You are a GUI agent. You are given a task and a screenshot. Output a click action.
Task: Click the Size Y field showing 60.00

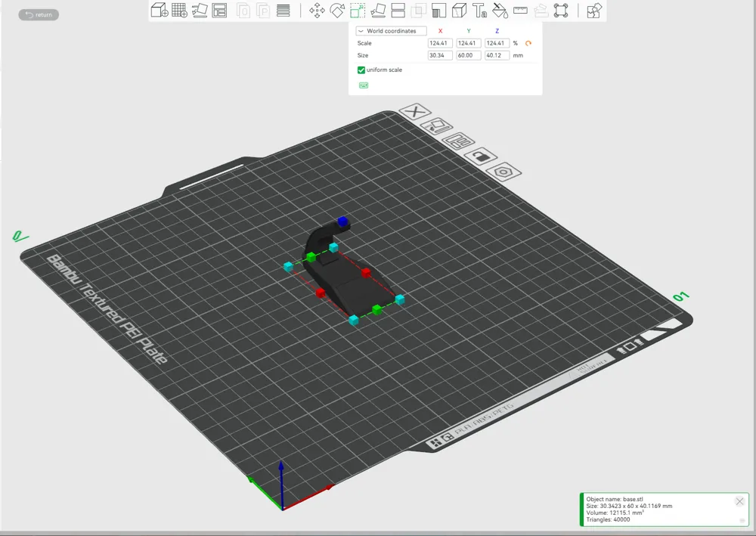pyautogui.click(x=468, y=55)
